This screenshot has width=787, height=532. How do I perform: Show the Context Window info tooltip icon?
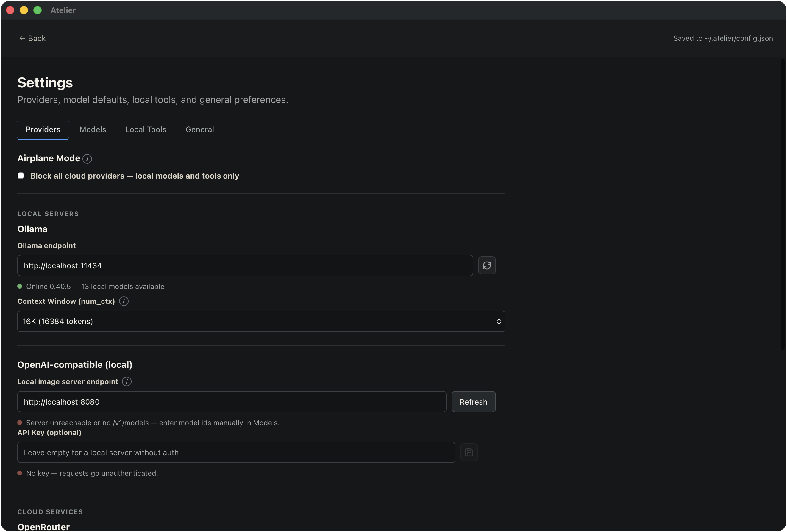point(124,301)
